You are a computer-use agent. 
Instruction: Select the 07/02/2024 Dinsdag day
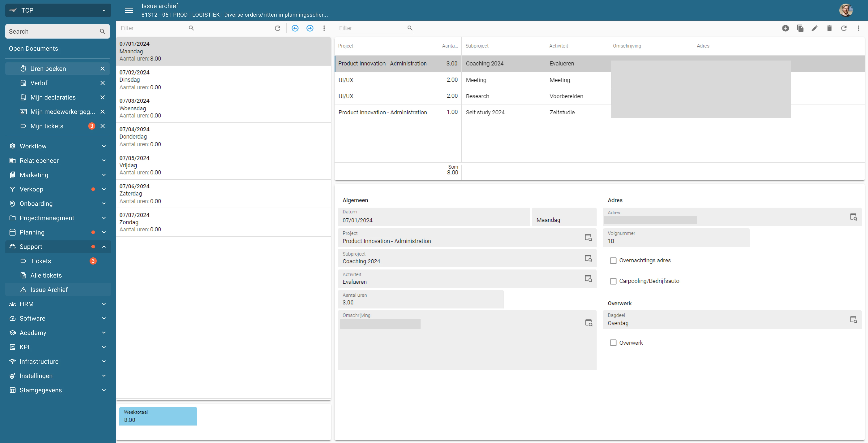click(x=223, y=80)
